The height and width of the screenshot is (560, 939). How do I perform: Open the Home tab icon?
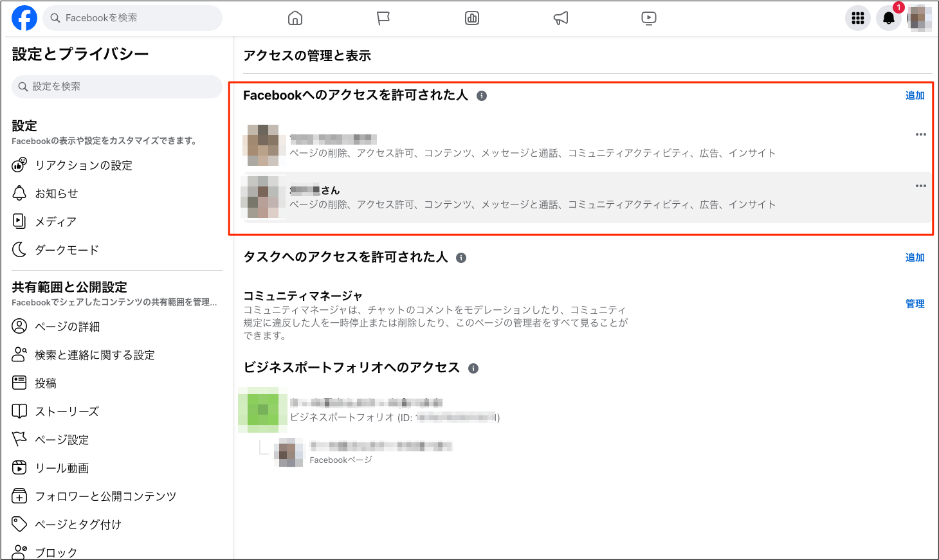(295, 18)
